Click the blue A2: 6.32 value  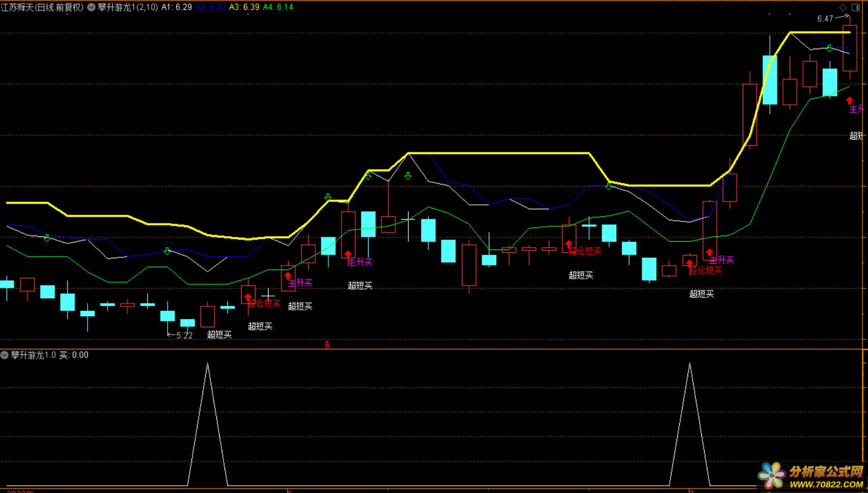point(211,7)
